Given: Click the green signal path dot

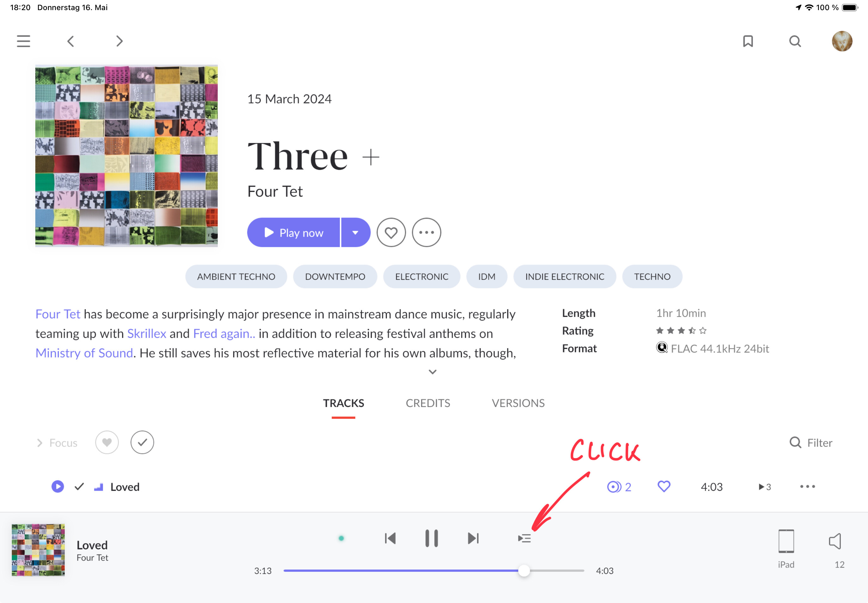Looking at the screenshot, I should [341, 539].
